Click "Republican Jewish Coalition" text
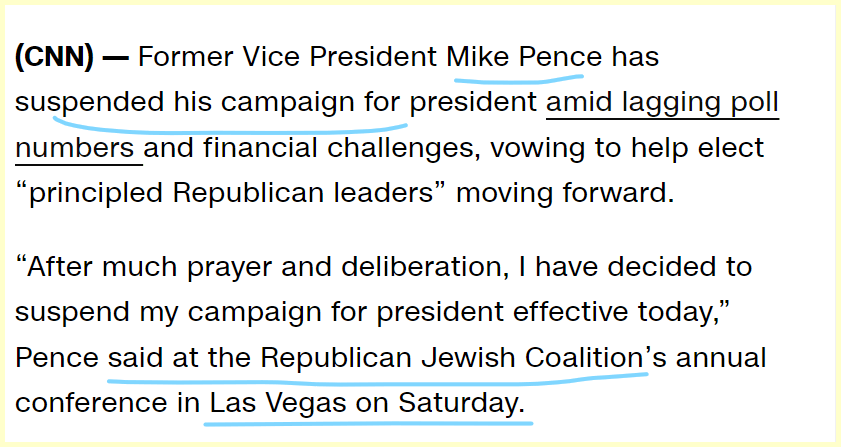This screenshot has width=841, height=447. pos(447,357)
